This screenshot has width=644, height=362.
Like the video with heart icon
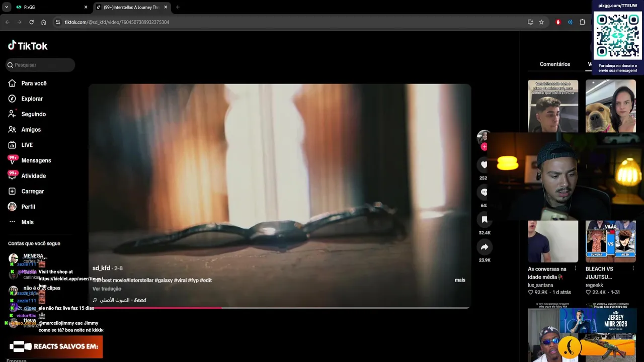click(x=484, y=164)
